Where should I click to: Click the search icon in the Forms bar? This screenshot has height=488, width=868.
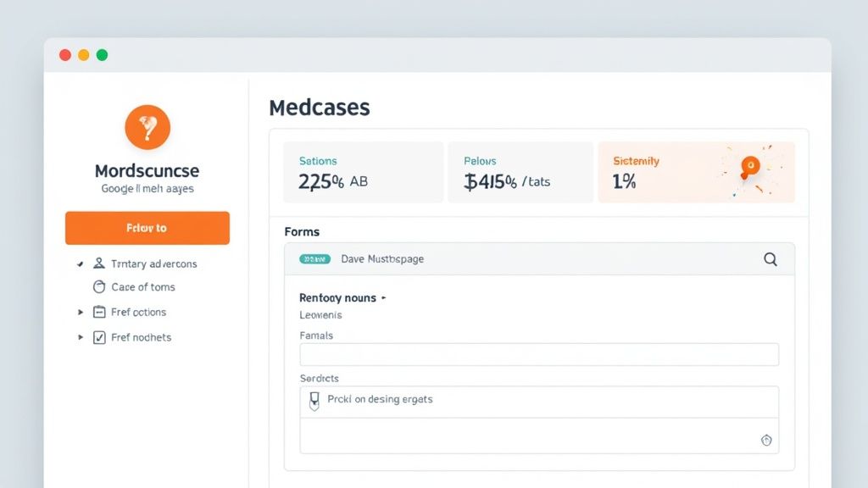[771, 260]
